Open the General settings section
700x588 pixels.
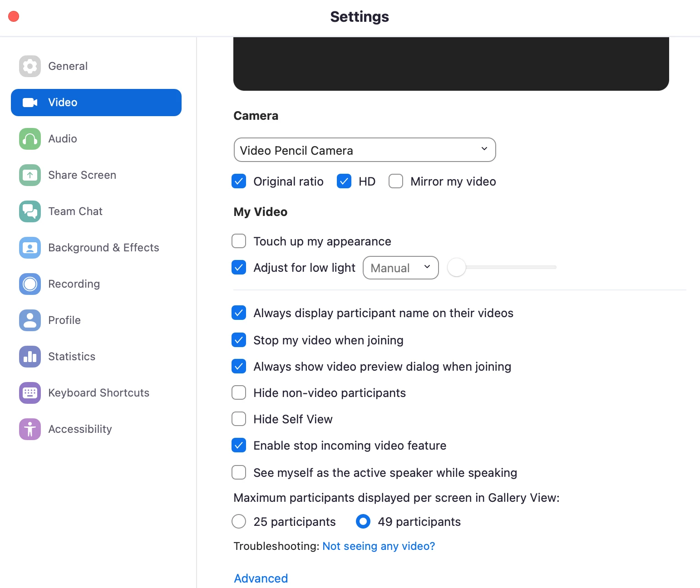[96, 66]
